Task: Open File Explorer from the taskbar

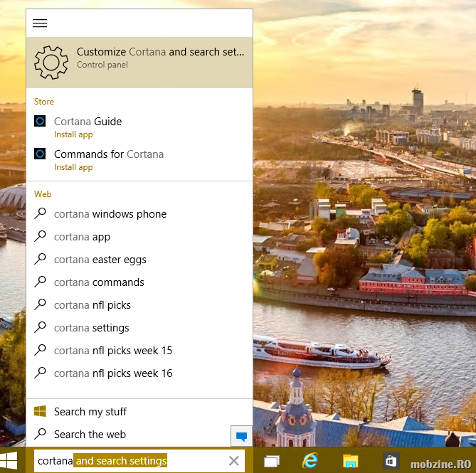Action: click(x=350, y=461)
